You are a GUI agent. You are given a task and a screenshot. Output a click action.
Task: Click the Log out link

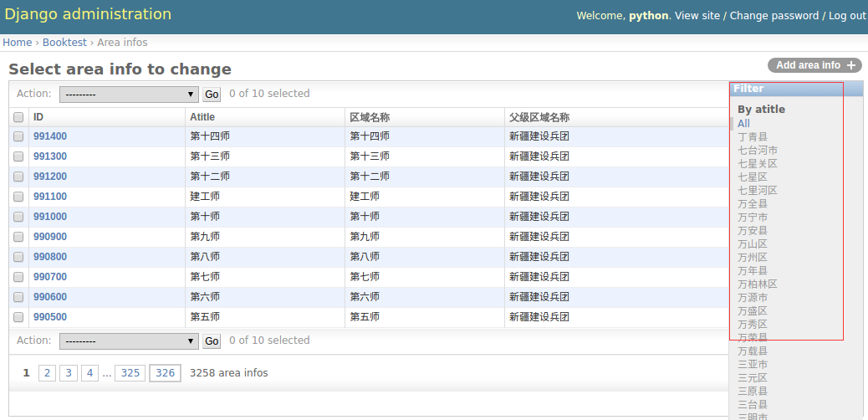coord(847,16)
